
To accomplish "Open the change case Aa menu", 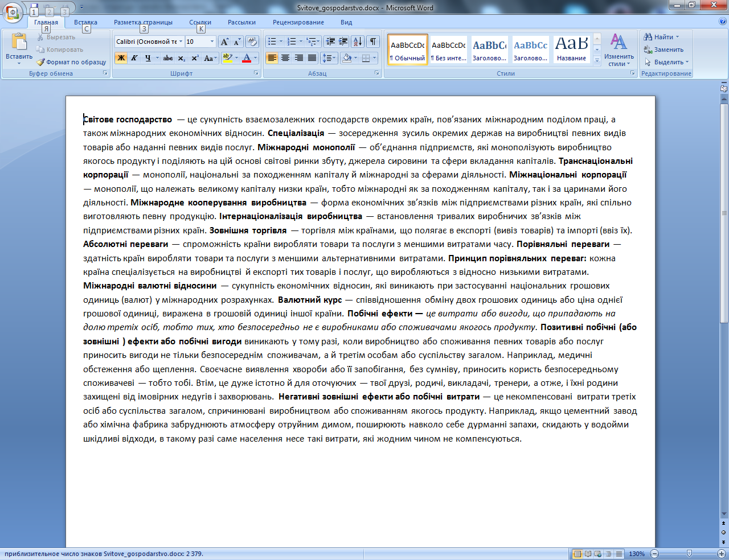I will [x=210, y=58].
